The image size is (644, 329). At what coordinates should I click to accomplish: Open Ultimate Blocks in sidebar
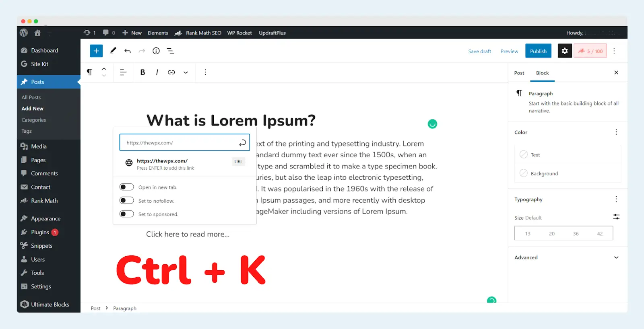pyautogui.click(x=50, y=304)
